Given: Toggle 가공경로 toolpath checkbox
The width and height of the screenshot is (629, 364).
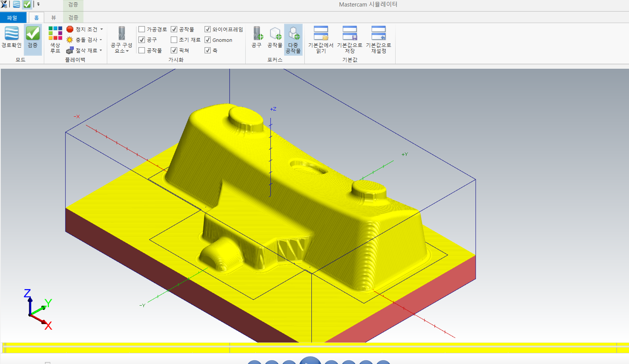Looking at the screenshot, I should click(x=141, y=29).
